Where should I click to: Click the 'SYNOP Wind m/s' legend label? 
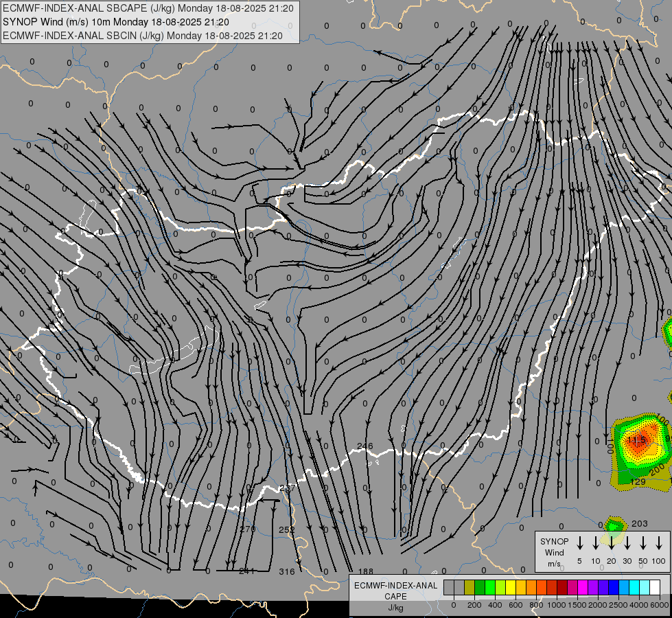point(554,552)
